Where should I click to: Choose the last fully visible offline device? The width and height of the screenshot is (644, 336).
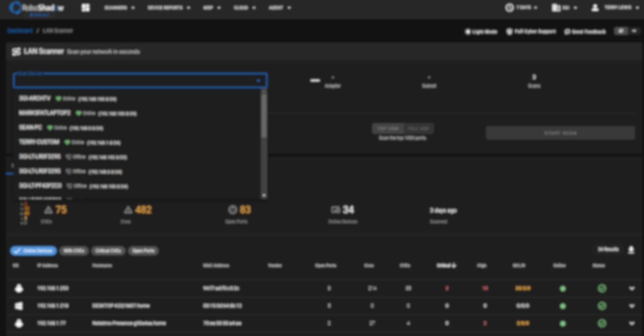(x=137, y=186)
